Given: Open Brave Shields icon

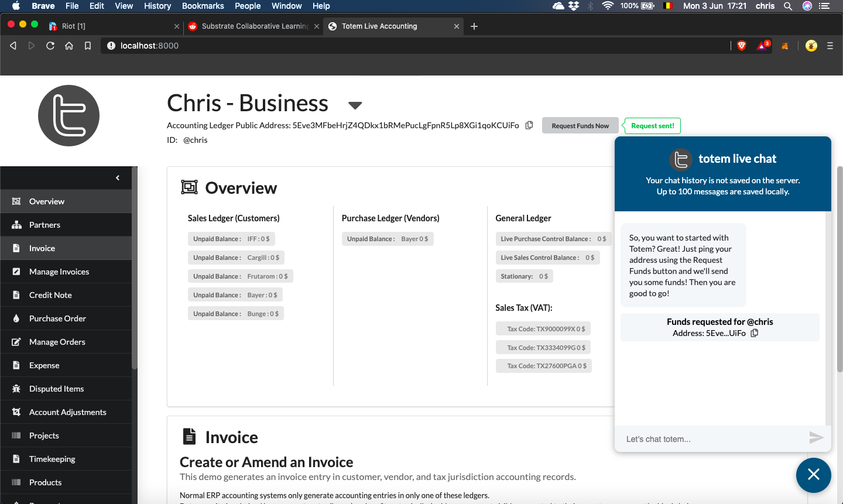Looking at the screenshot, I should point(742,46).
